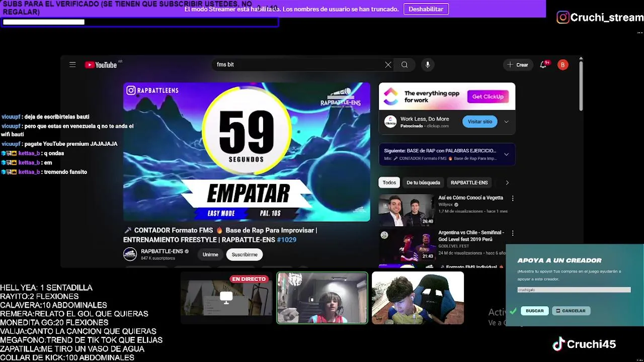This screenshot has height=362, width=644.
Task: Click RAPBATTLE-ENS channel name link
Action: [162, 251]
